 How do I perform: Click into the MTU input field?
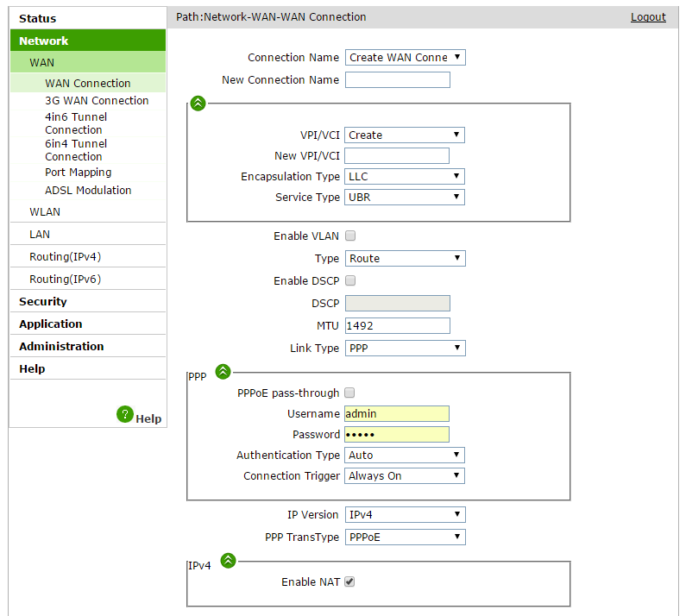point(398,326)
